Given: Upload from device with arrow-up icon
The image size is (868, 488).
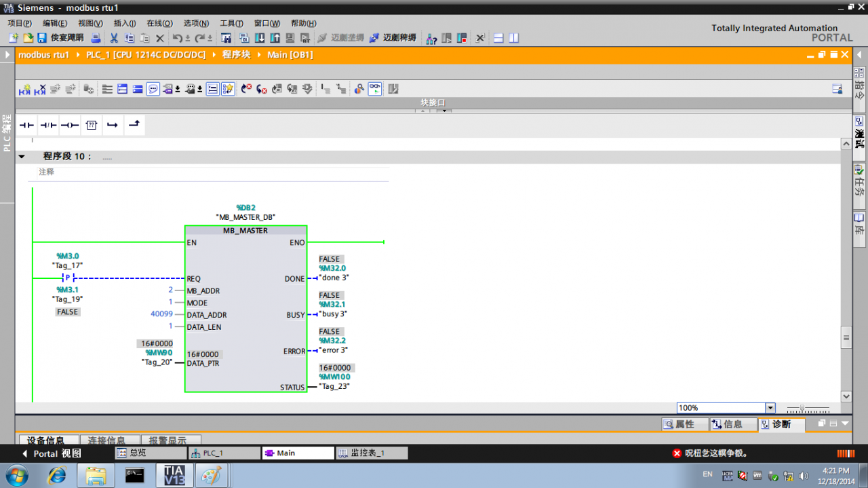Looking at the screenshot, I should pyautogui.click(x=275, y=38).
